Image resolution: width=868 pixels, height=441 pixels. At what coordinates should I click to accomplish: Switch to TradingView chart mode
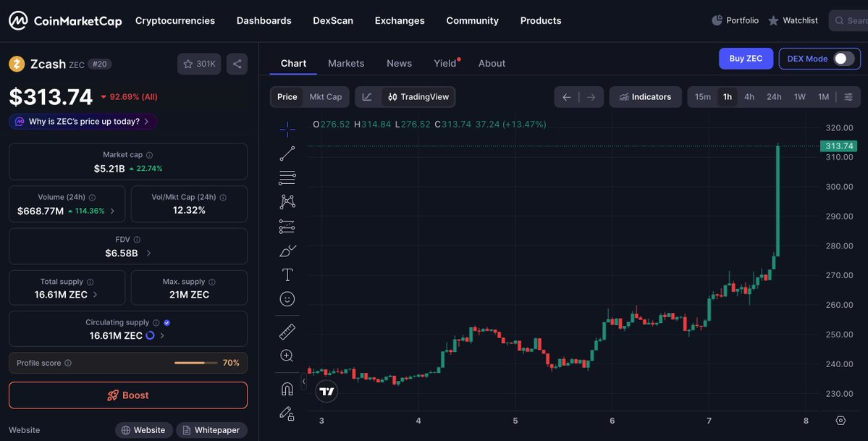click(x=418, y=97)
